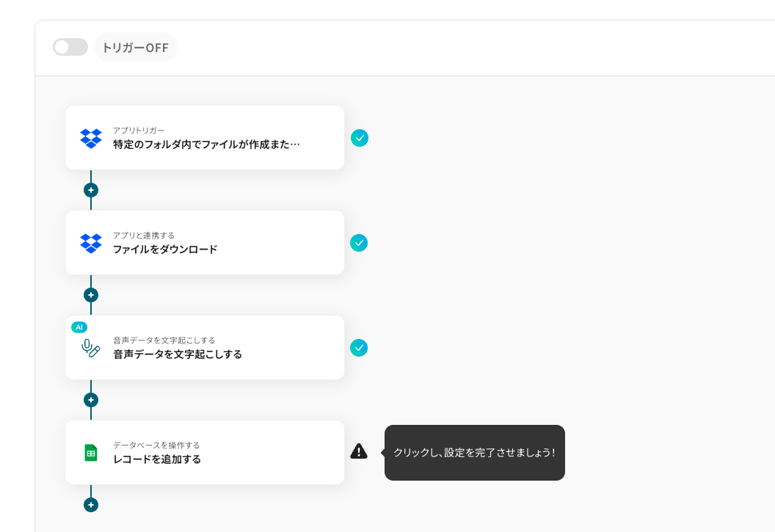Click Dropbox icon in アプリトリガー card
Screen dimensions: 775x532
click(x=91, y=138)
